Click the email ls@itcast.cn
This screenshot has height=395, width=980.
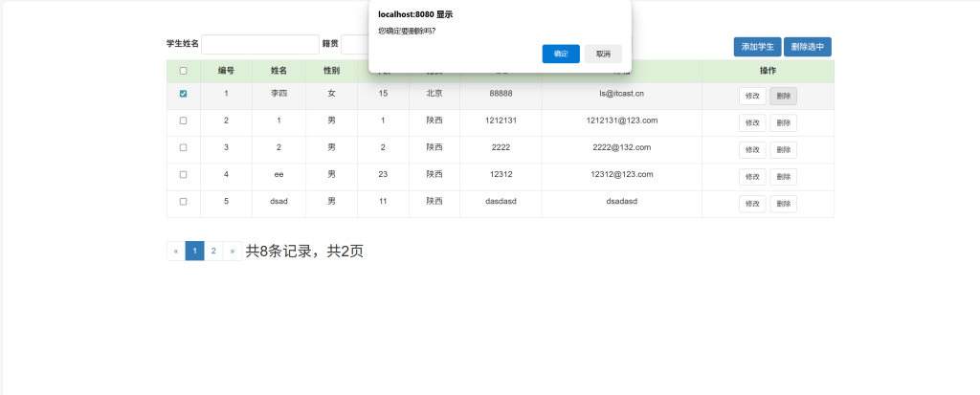(621, 93)
